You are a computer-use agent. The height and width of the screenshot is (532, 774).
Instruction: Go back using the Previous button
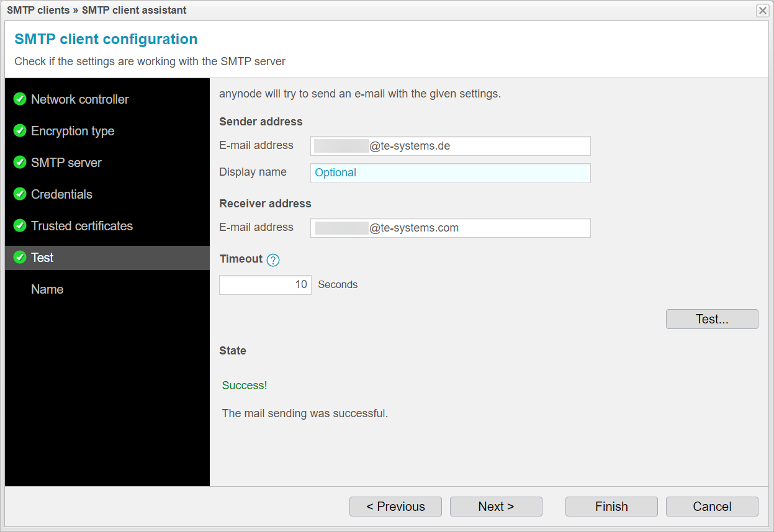tap(395, 506)
